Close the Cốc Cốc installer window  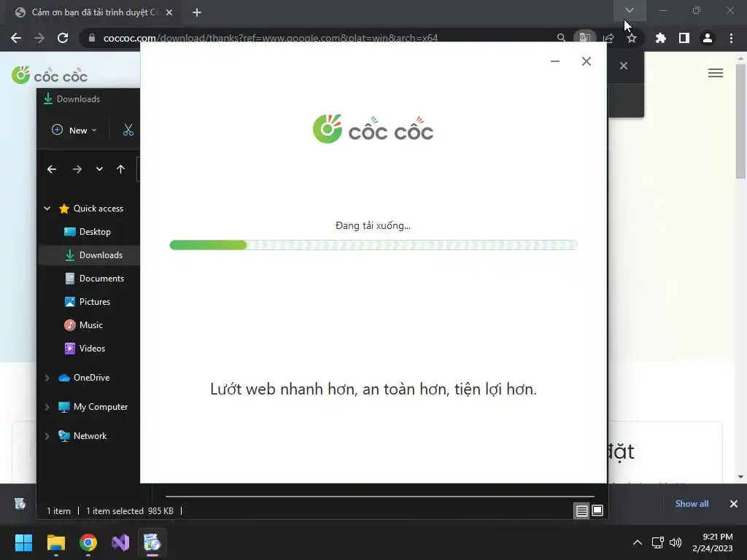point(587,61)
